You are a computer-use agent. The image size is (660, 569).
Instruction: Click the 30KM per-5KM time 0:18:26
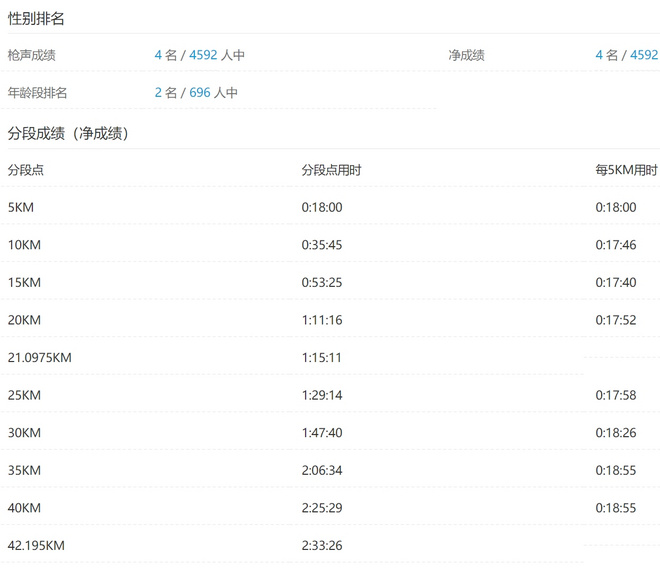616,433
